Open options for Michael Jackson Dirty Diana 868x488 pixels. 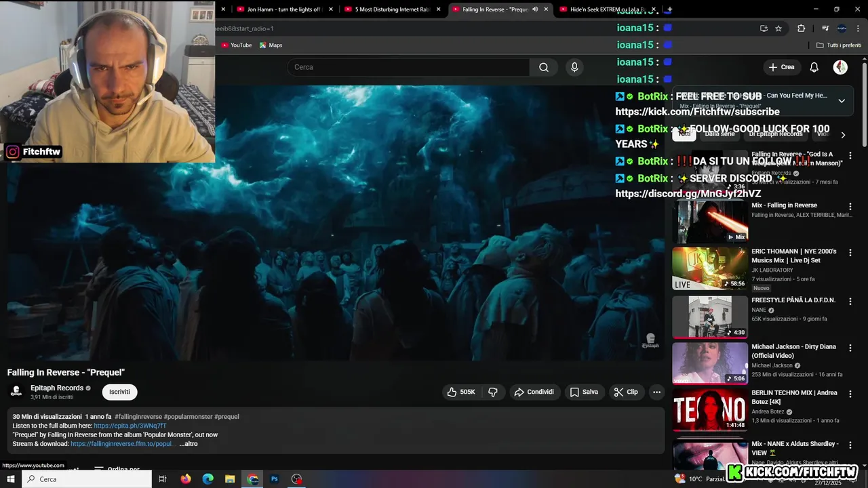click(x=850, y=348)
